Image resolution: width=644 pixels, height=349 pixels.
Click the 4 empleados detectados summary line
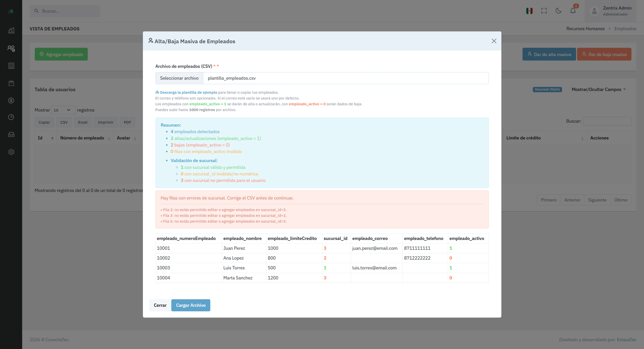pos(195,132)
